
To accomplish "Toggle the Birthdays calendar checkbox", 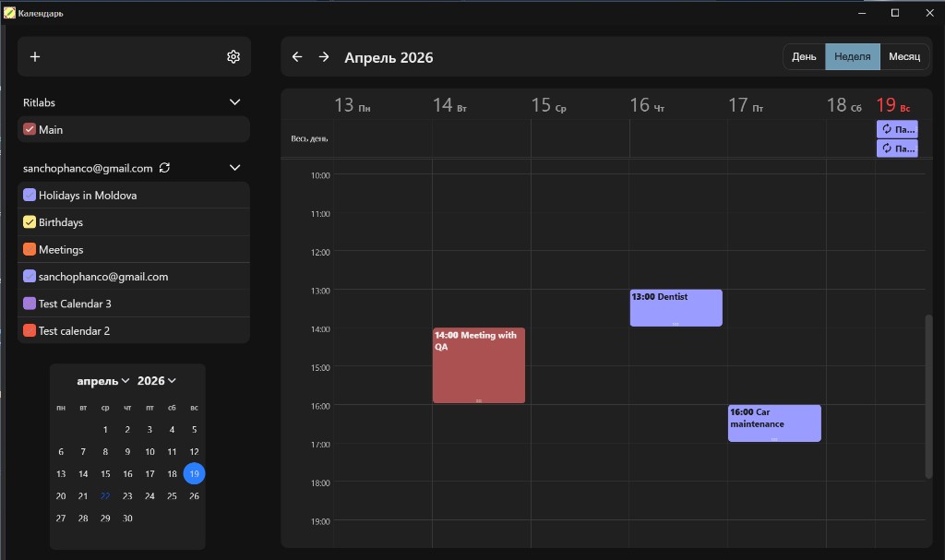I will (x=29, y=221).
